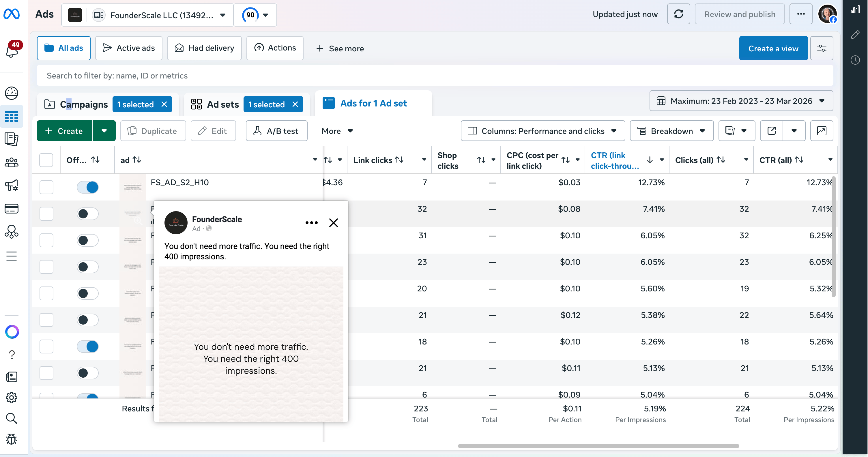Viewport: 868px width, 457px height.
Task: Open Ads news document icon
Action: (x=12, y=377)
